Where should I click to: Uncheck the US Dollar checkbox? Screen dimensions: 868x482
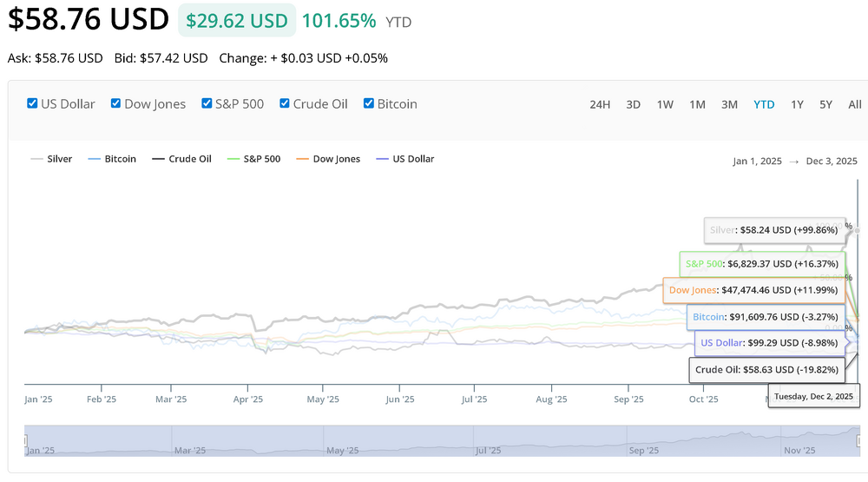(33, 103)
